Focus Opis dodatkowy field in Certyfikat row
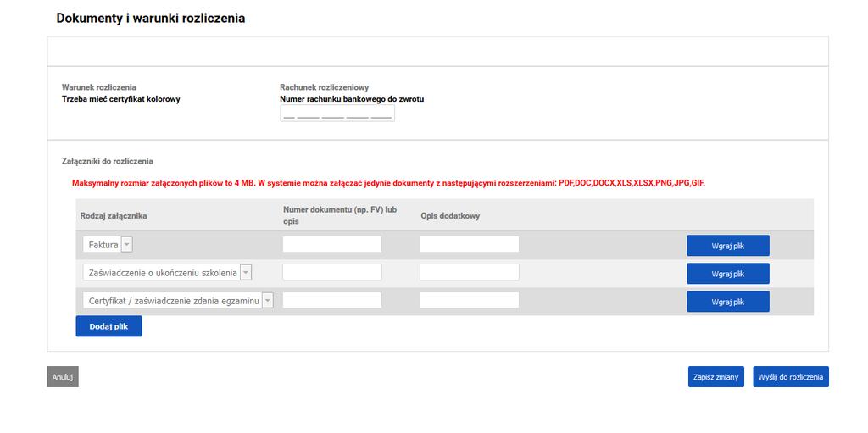This screenshot has width=868, height=433. (470, 300)
